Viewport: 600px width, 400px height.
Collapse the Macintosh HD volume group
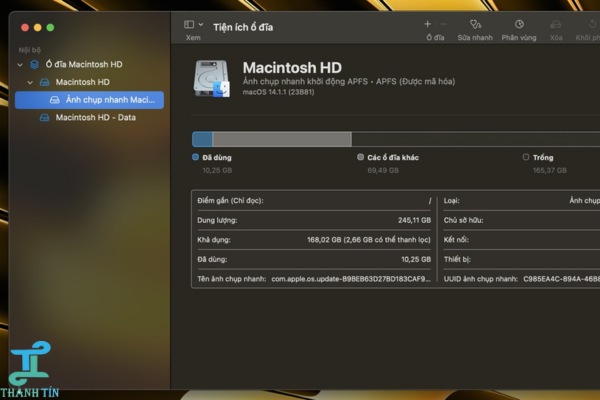[x=30, y=82]
